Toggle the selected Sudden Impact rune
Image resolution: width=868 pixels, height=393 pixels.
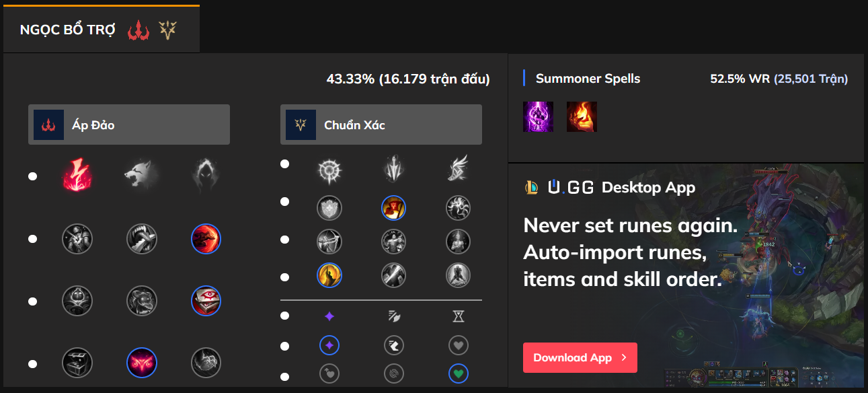click(206, 238)
